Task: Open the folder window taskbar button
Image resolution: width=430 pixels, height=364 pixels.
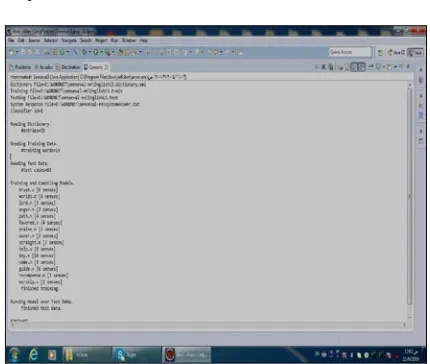Action: pyautogui.click(x=87, y=355)
